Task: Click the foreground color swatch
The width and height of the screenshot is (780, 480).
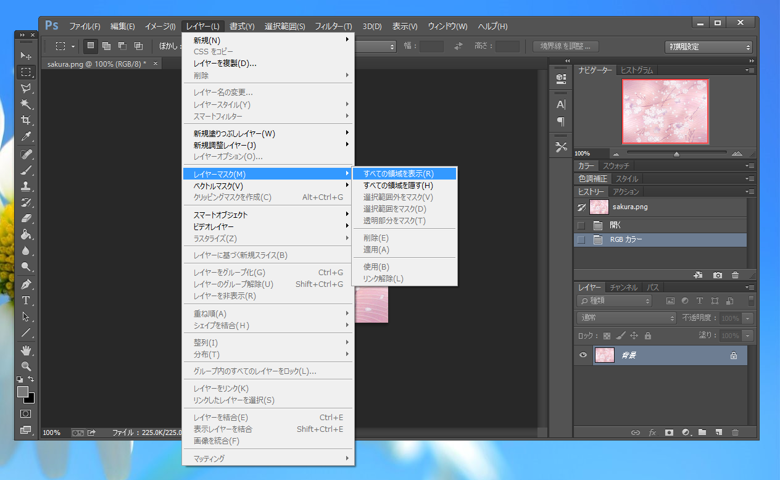Action: 23,392
